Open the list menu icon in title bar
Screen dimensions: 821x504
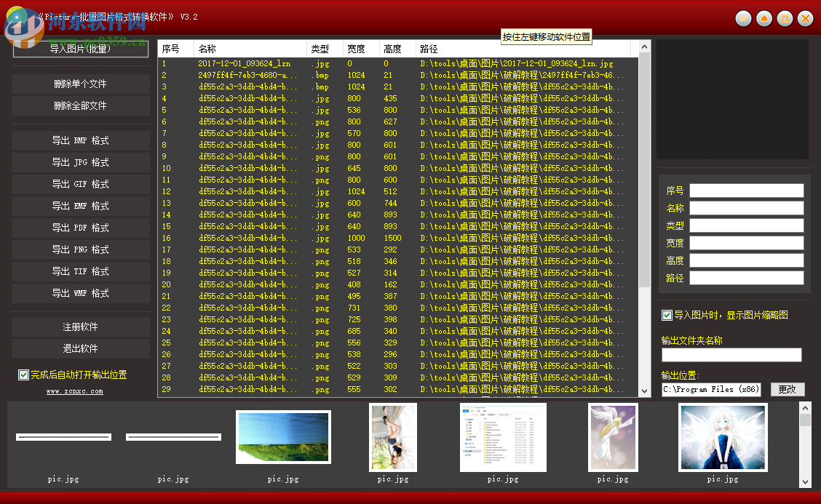(x=784, y=19)
